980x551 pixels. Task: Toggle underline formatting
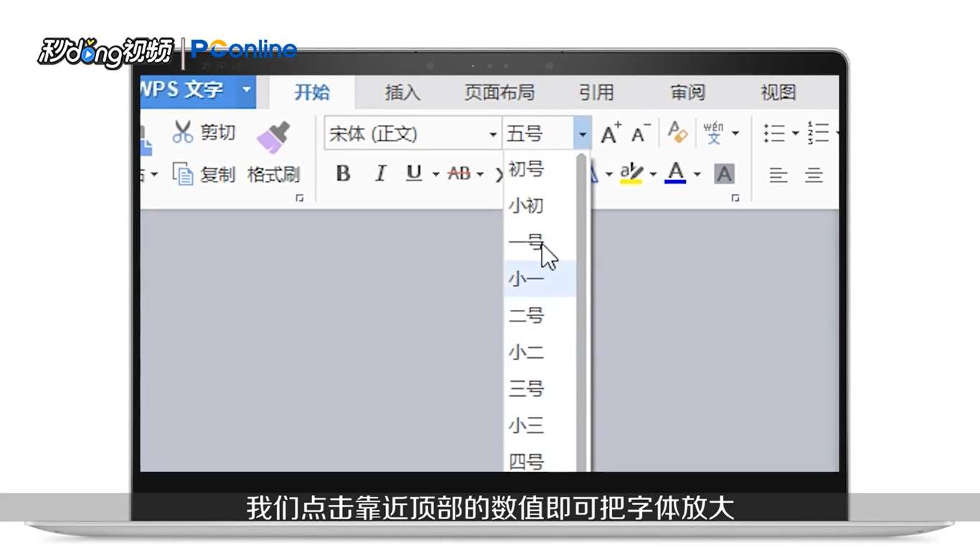click(x=414, y=174)
